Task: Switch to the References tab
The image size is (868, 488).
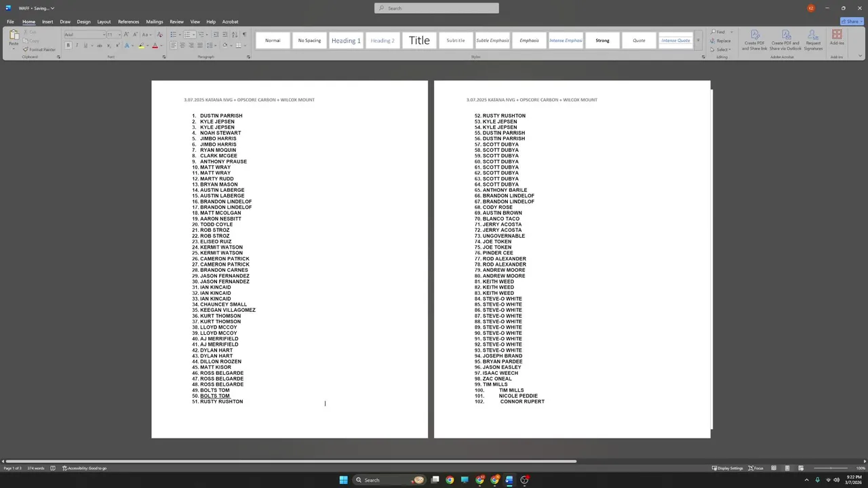Action: tap(128, 22)
